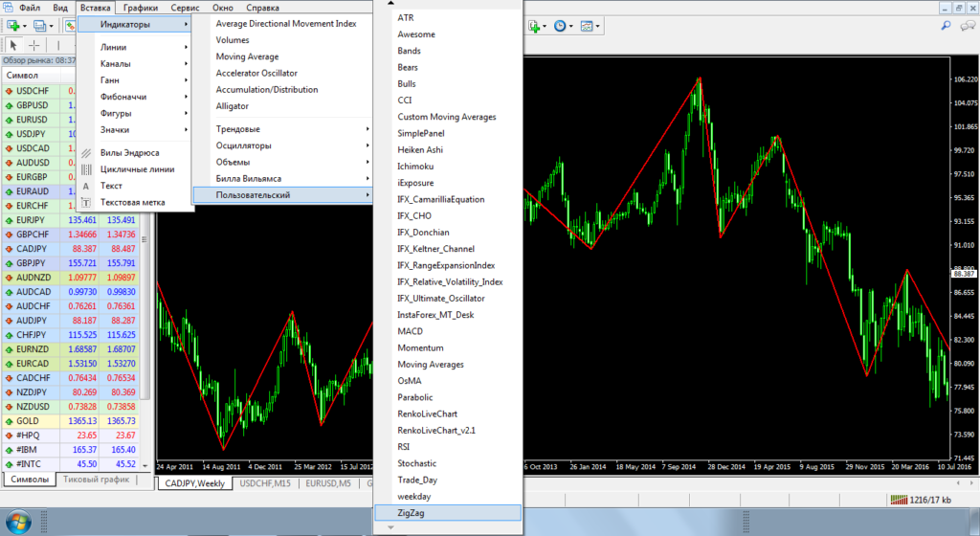Click the indicators list add icon
Image resolution: width=980 pixels, height=536 pixels.
click(535, 26)
